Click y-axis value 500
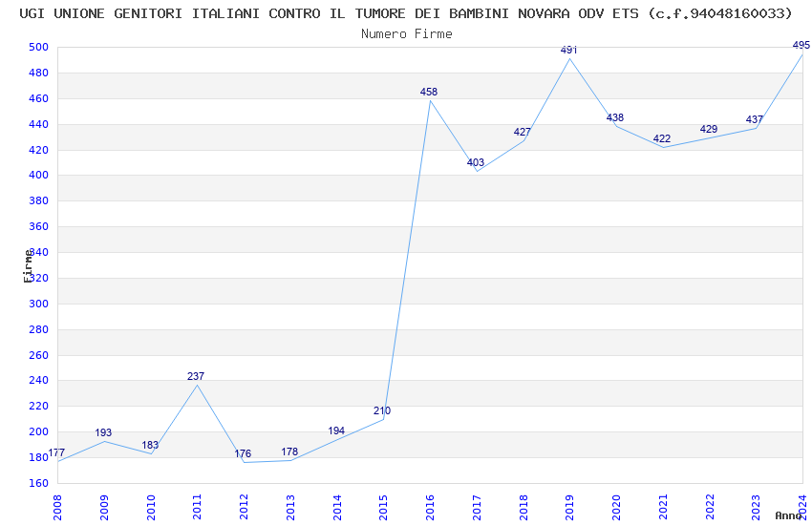The width and height of the screenshot is (812, 525). tap(38, 47)
